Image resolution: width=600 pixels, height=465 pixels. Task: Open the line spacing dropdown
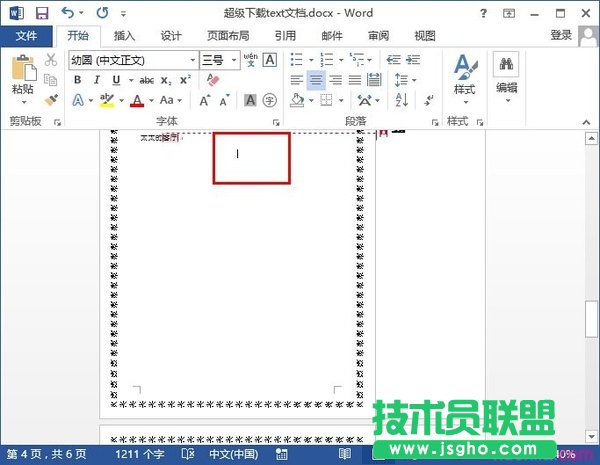pos(405,80)
